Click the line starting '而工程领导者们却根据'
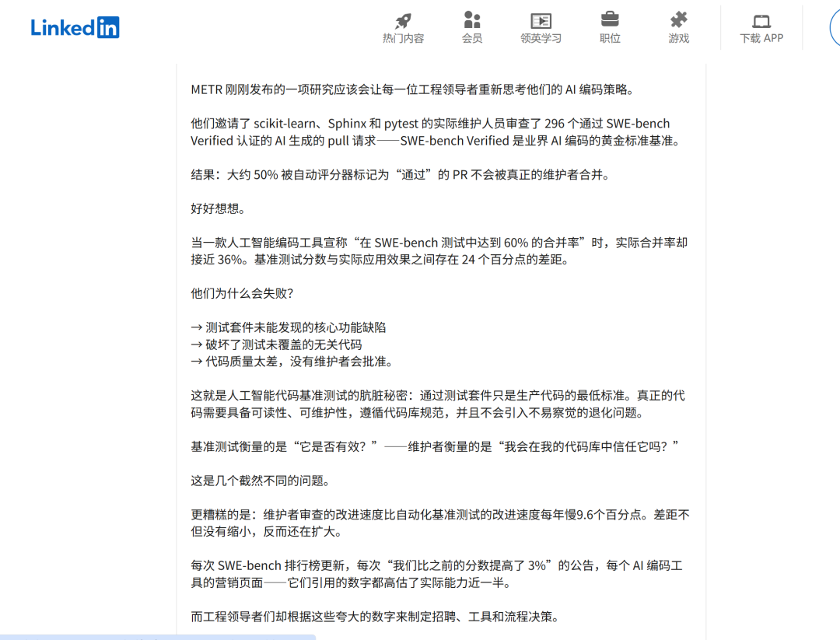840x640 pixels. point(376,617)
